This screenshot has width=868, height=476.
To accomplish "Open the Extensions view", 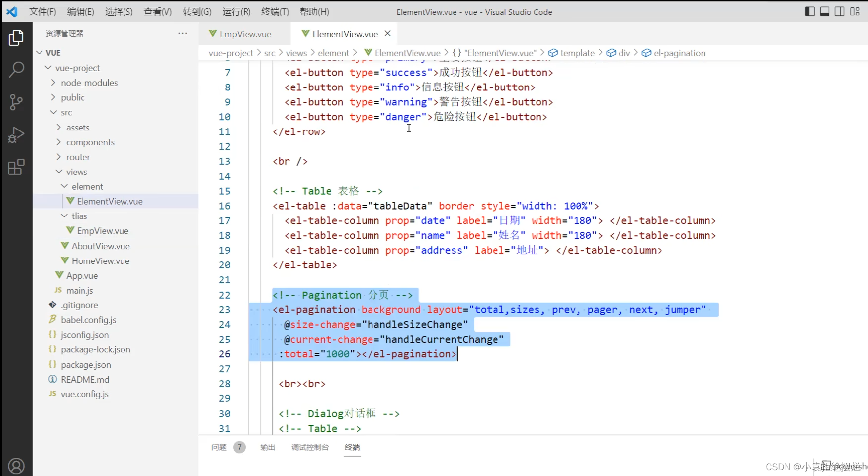I will click(16, 167).
